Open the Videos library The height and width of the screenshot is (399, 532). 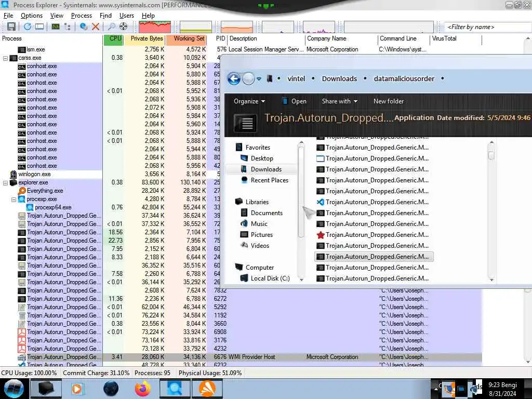[x=260, y=245]
